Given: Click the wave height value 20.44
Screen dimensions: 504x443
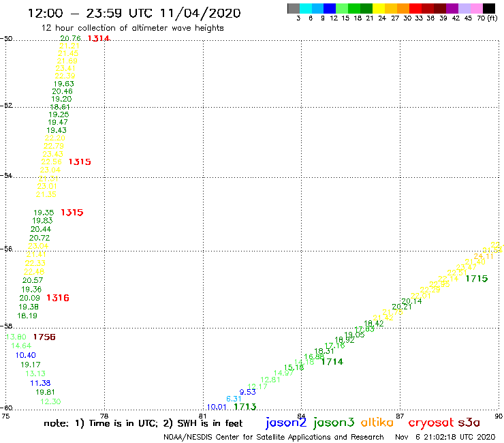Looking at the screenshot, I should (41, 229).
